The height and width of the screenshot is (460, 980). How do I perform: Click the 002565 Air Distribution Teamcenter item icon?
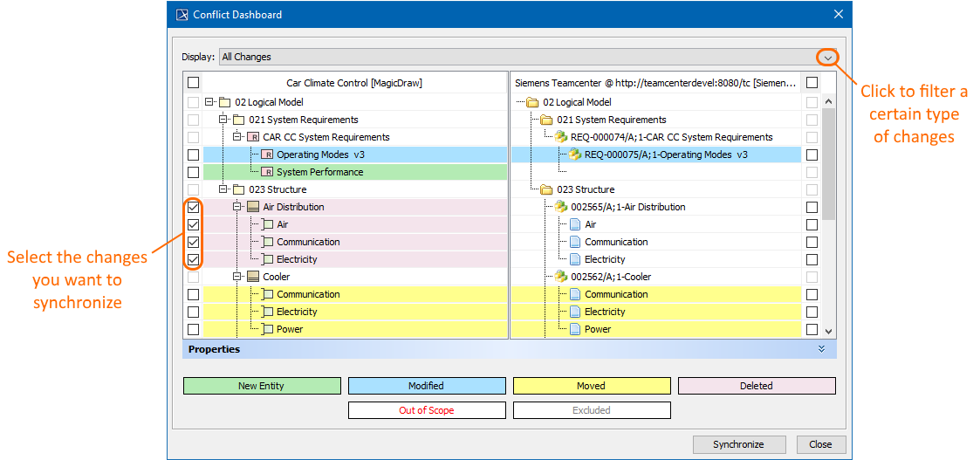click(561, 207)
